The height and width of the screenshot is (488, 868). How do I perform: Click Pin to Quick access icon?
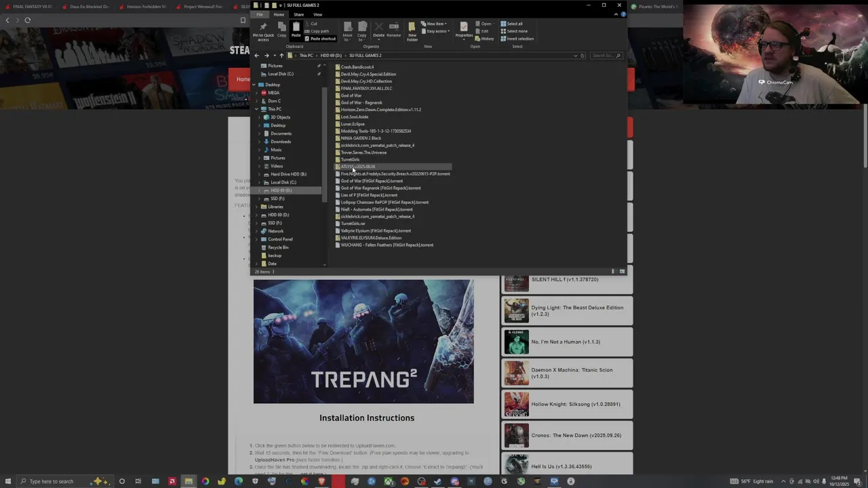pos(263,32)
